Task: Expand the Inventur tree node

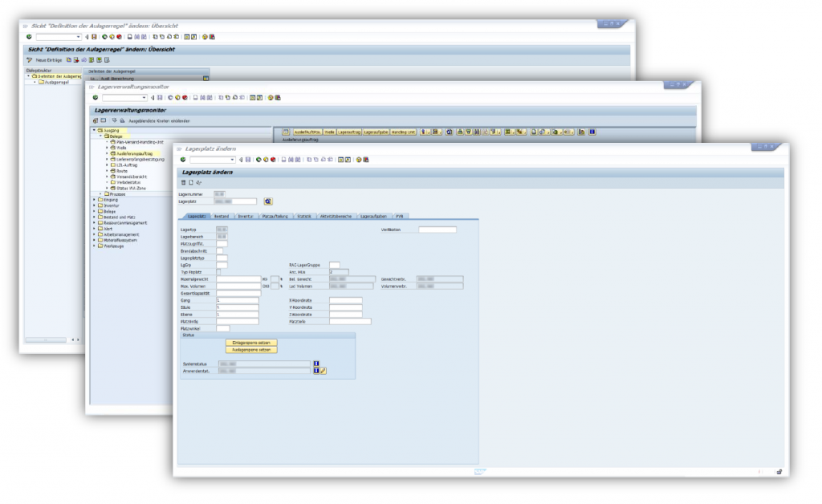Action: pos(94,205)
